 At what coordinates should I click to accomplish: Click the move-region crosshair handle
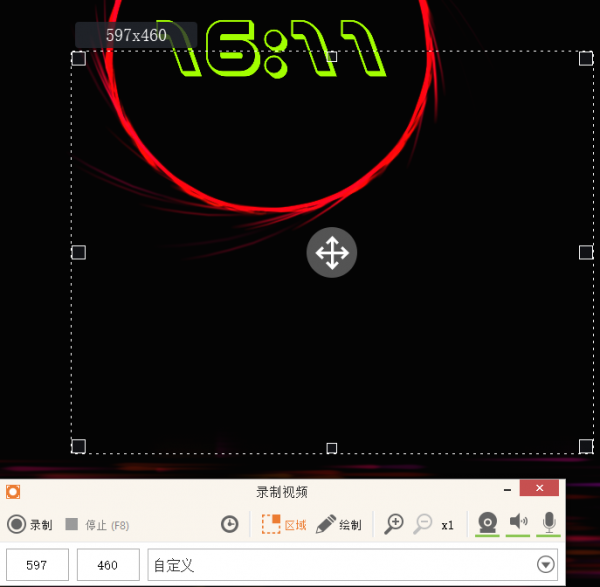tap(332, 253)
